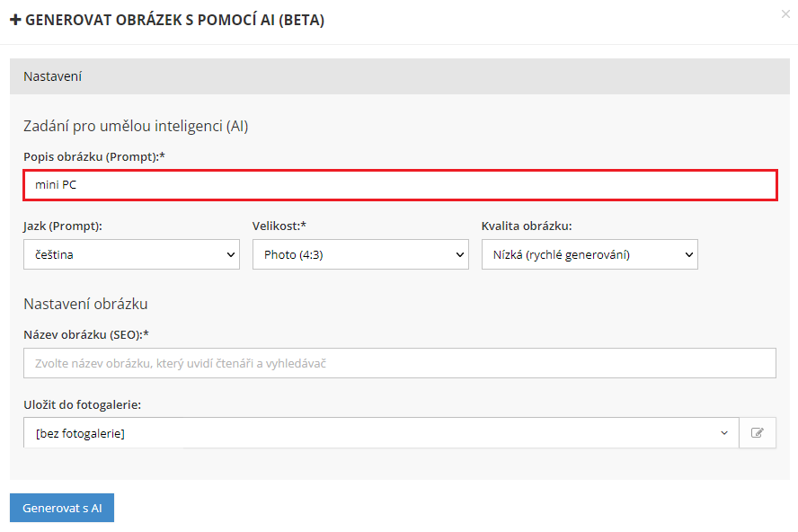Click the edit icon beside the photo gallery selector
The image size is (798, 532).
tap(758, 433)
